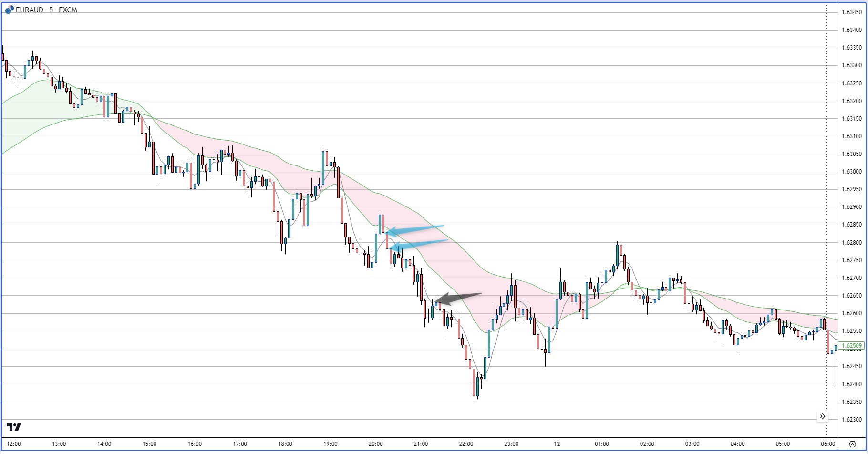868x454 pixels.
Task: Click the 1.63200 price axis label
Action: tap(851, 101)
